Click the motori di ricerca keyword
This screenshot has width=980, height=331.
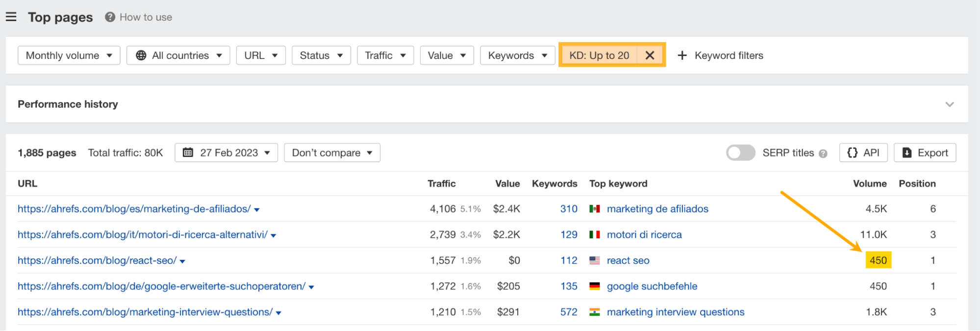click(644, 235)
